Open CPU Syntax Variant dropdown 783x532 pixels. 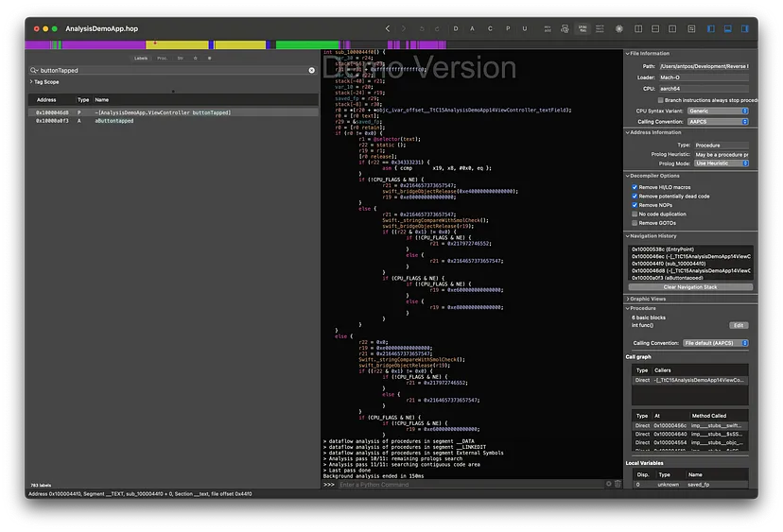pyautogui.click(x=718, y=111)
